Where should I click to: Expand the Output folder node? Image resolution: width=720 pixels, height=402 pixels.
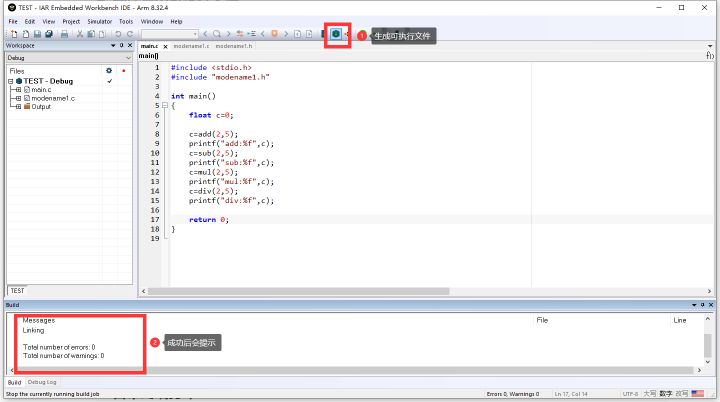coord(18,107)
